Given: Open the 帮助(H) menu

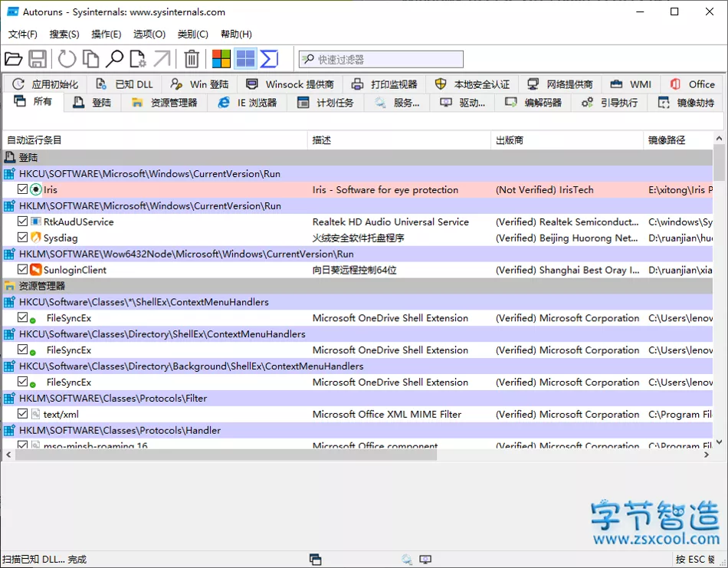Looking at the screenshot, I should pos(236,34).
